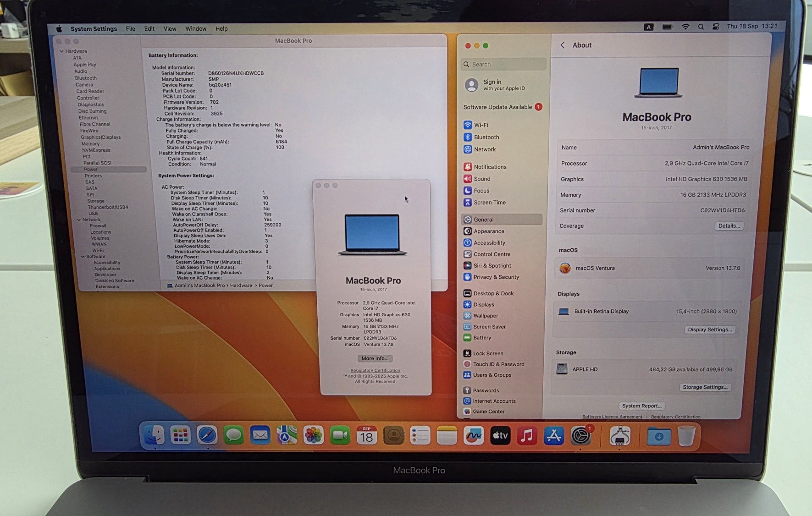Launch Finder from the Dock
Viewport: 812px width, 516px height.
(x=154, y=435)
